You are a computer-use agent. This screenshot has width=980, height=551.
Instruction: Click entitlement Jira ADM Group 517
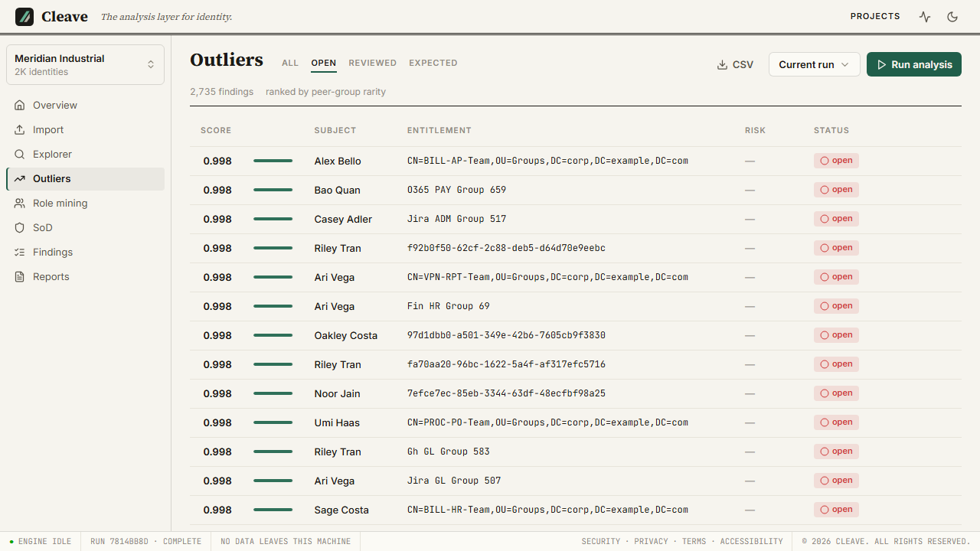(x=456, y=219)
